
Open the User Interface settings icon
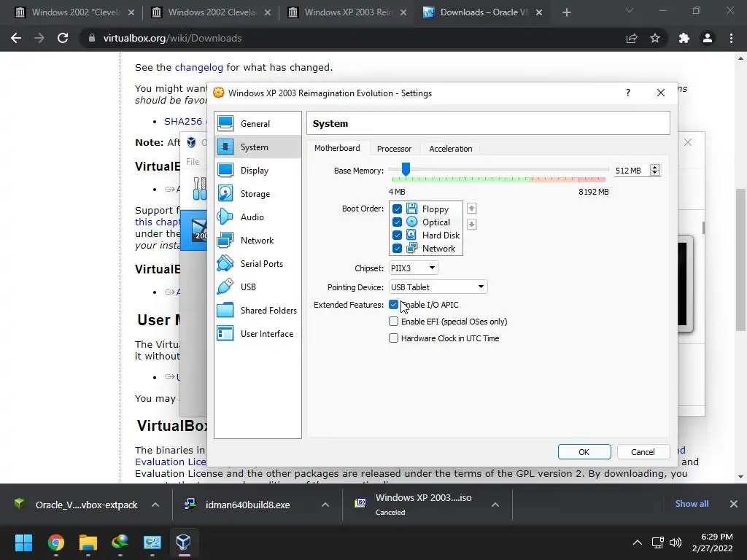click(225, 334)
